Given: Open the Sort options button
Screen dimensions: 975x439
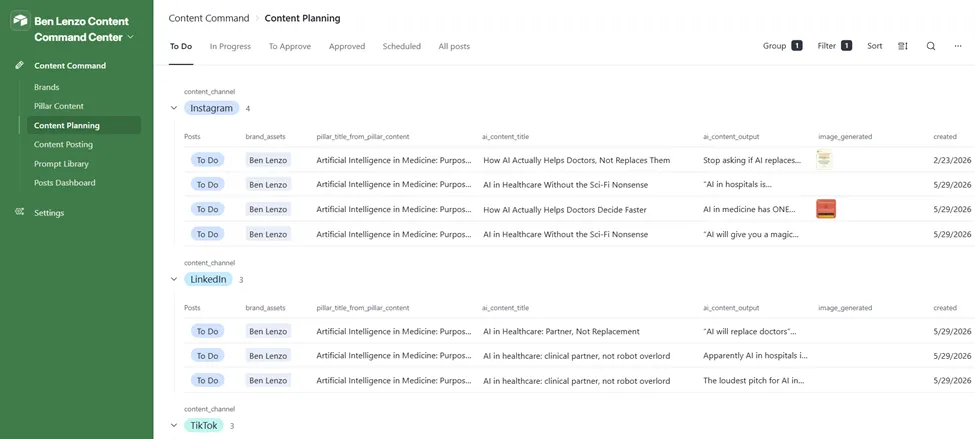Looking at the screenshot, I should coord(875,46).
